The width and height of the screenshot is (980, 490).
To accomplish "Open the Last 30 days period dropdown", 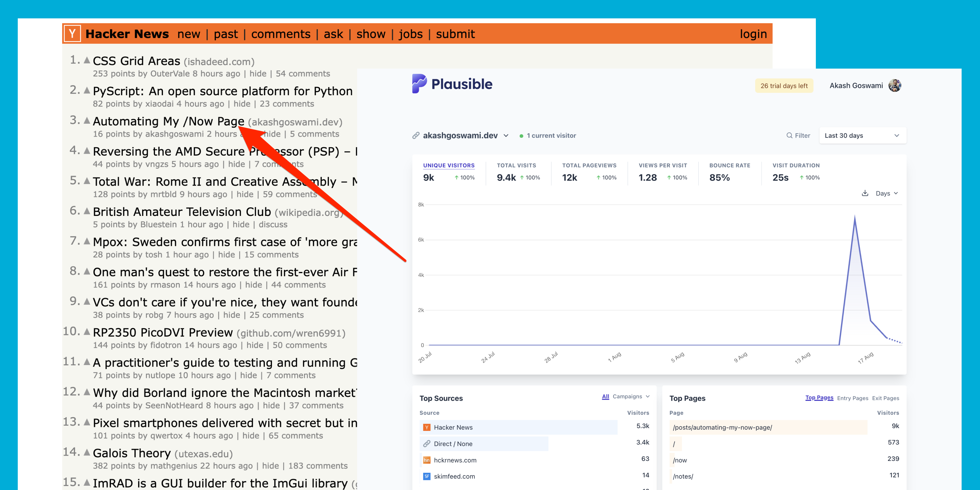I will [x=862, y=135].
